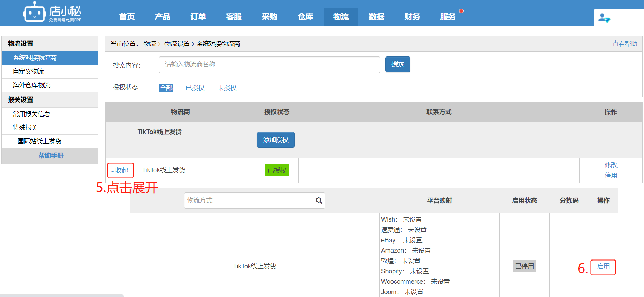Click the Shopify: 未设置 mapping text

point(405,271)
